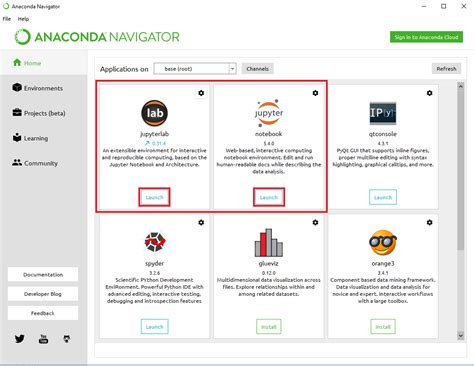Open the Projects (beta) tab
This screenshot has width=474, height=366.
tap(39, 113)
